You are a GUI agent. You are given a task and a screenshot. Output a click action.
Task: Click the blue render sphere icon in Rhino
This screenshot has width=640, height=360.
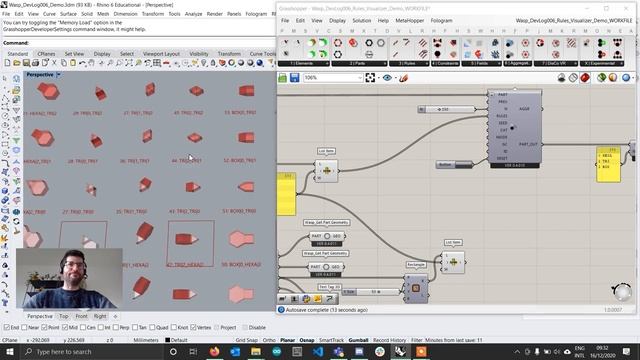pyautogui.click(x=260, y=63)
